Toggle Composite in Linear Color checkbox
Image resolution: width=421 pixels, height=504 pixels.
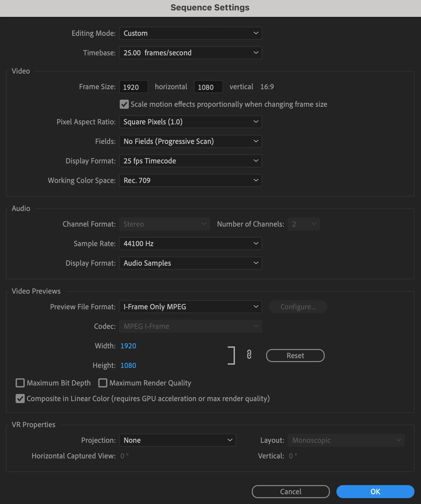point(20,399)
